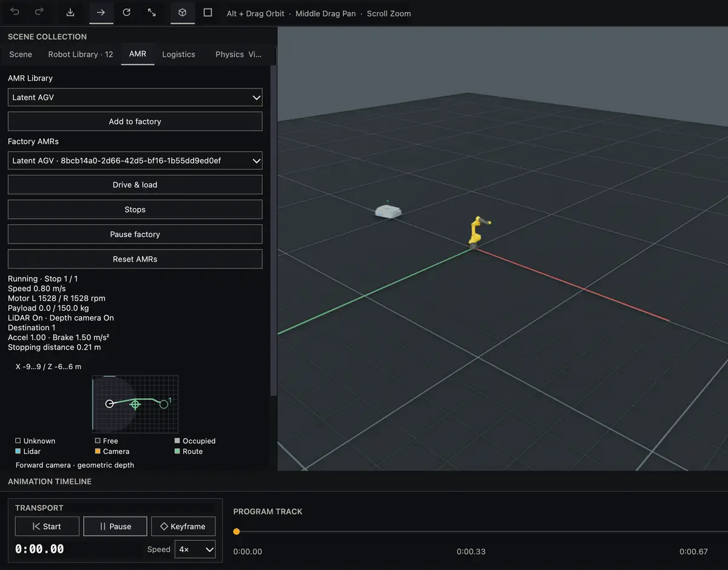Open the AMR Library dropdown
This screenshot has height=570, width=728.
click(x=135, y=97)
